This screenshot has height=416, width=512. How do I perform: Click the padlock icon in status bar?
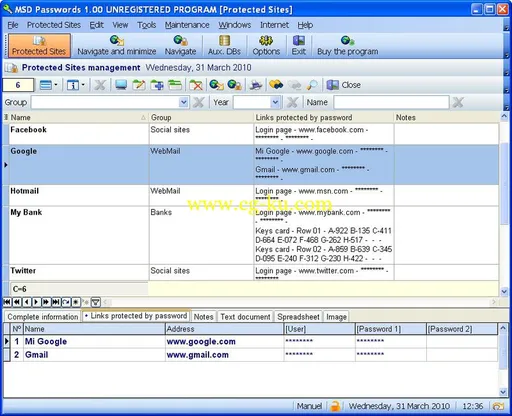click(x=335, y=406)
